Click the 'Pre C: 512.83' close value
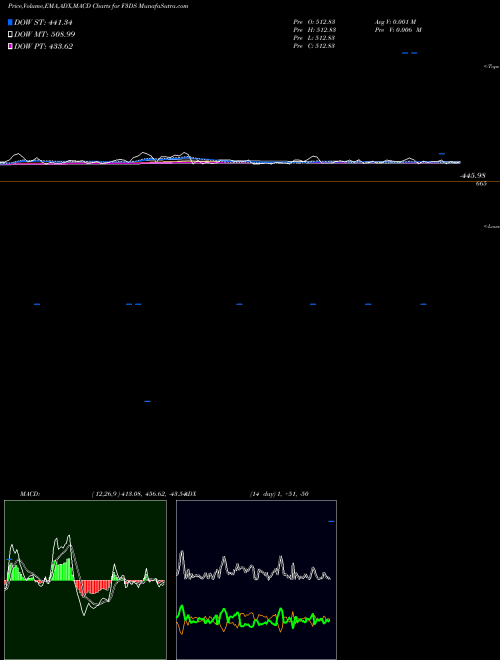This screenshot has width=500, height=660. point(314,46)
